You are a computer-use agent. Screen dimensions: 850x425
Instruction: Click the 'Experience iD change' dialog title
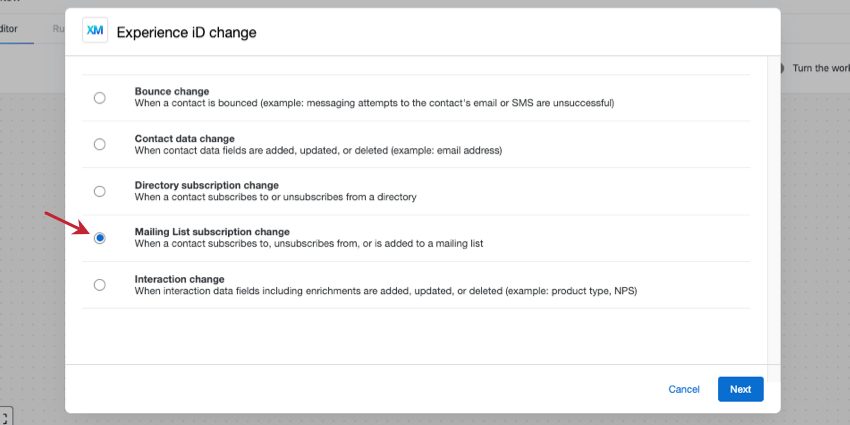click(186, 33)
